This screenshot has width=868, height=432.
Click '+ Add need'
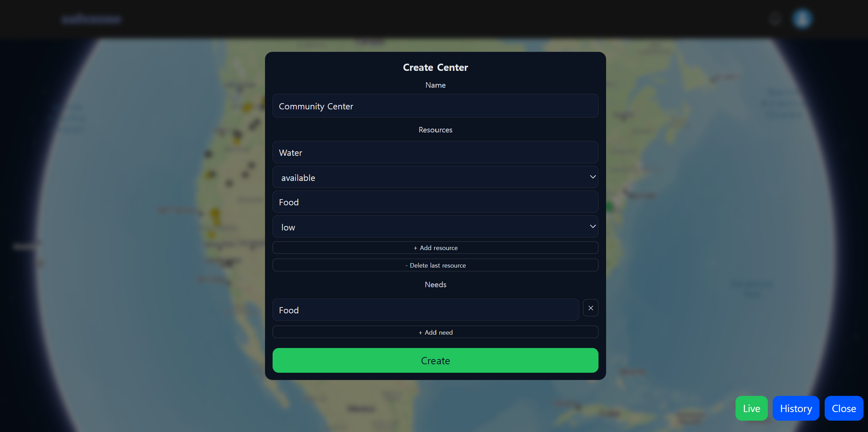tap(435, 332)
